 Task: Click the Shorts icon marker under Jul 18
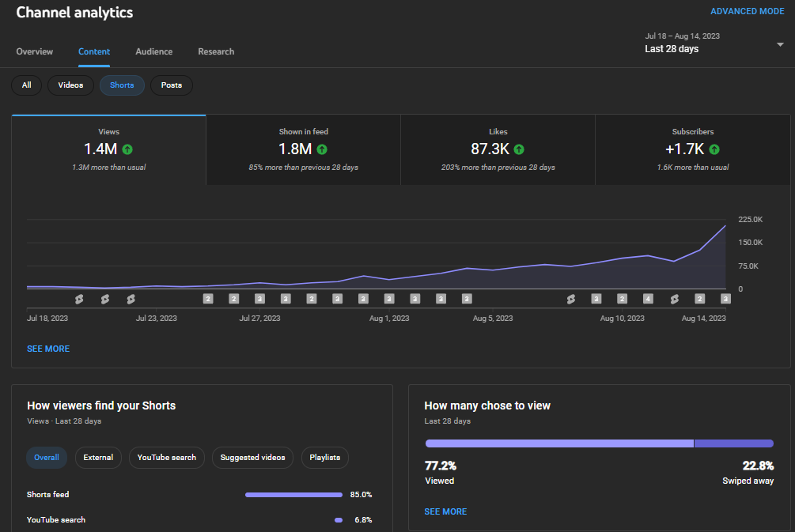point(79,299)
